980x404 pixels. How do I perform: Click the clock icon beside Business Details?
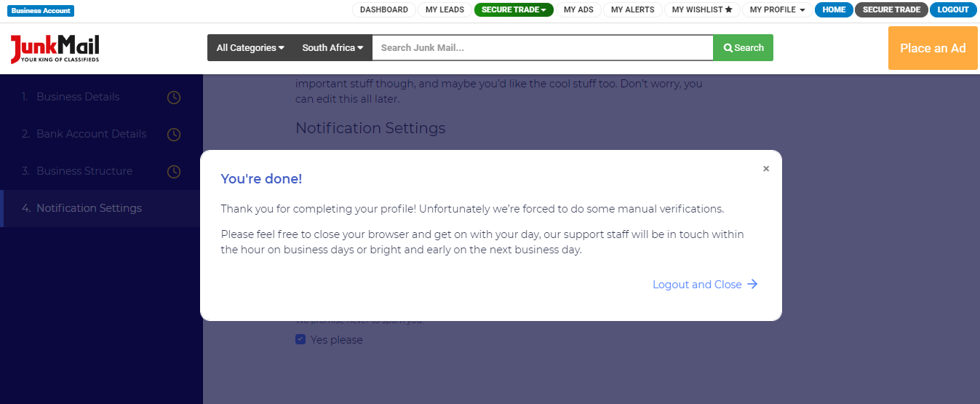pos(174,98)
